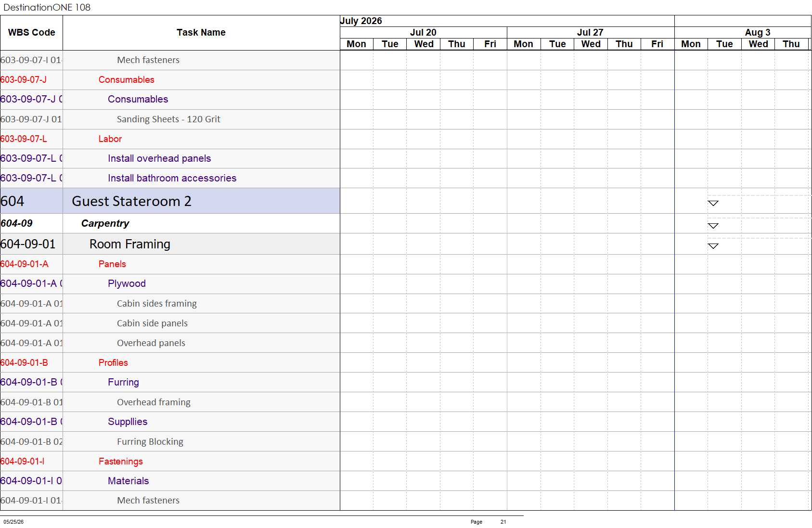The height and width of the screenshot is (528, 812).
Task: Click the 05/25/26 footer date
Action: click(x=13, y=522)
